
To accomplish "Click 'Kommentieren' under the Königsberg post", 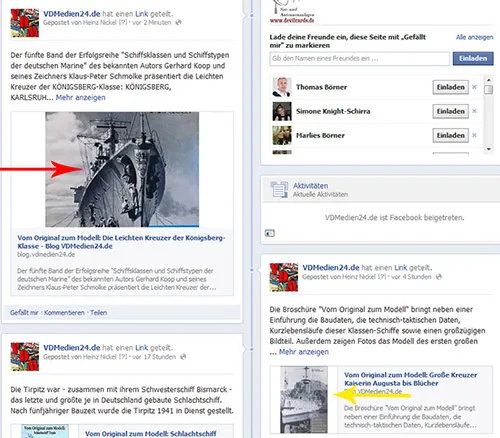I will pyautogui.click(x=64, y=313).
